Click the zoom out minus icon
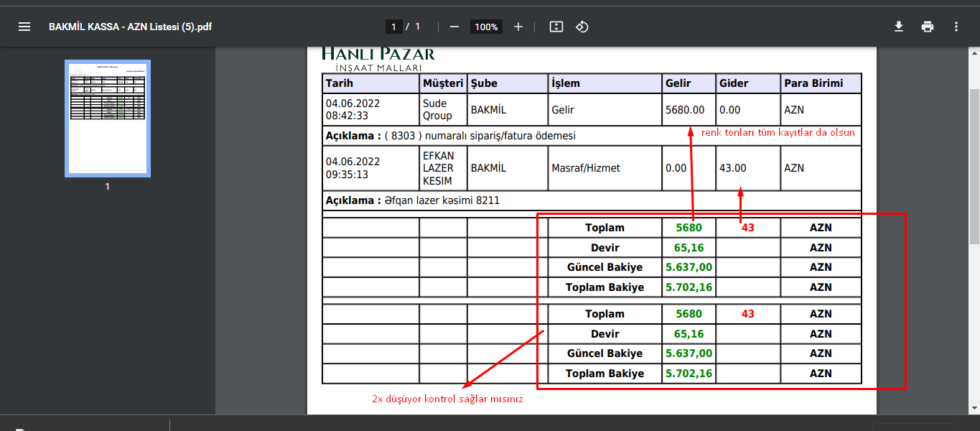 pos(454,27)
